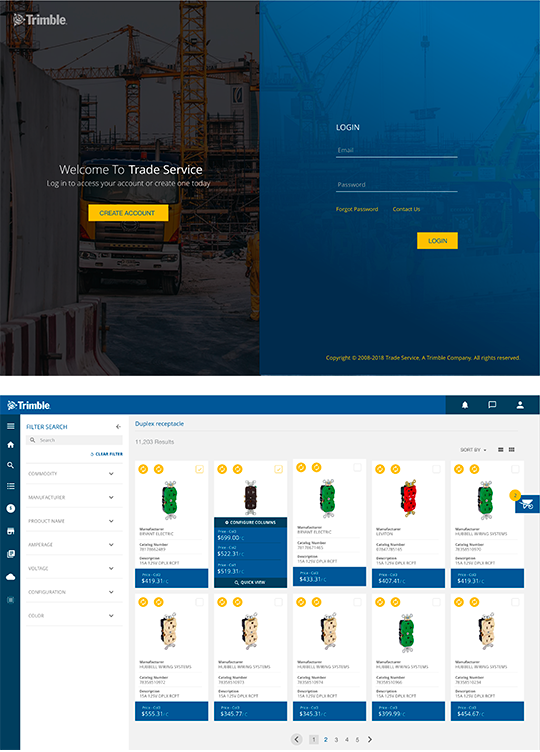Uncheck the brown receptacle card checkbox
This screenshot has height=752, width=540.
point(278,469)
